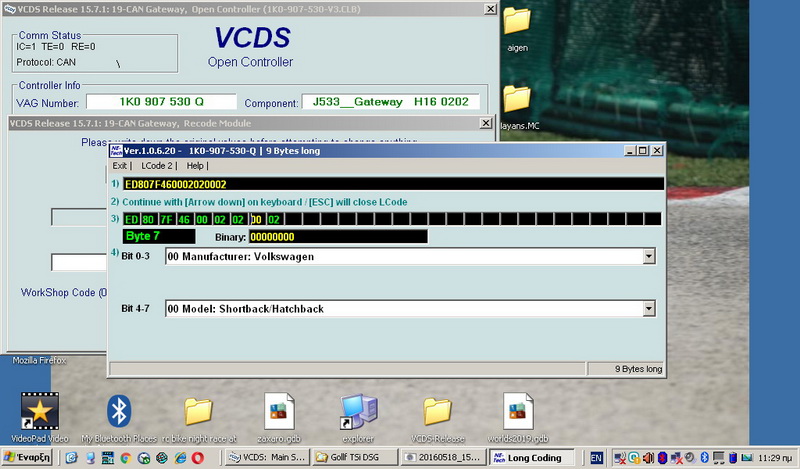The image size is (800, 469).
Task: Minimize the LCode long coding window
Action: 630,151
